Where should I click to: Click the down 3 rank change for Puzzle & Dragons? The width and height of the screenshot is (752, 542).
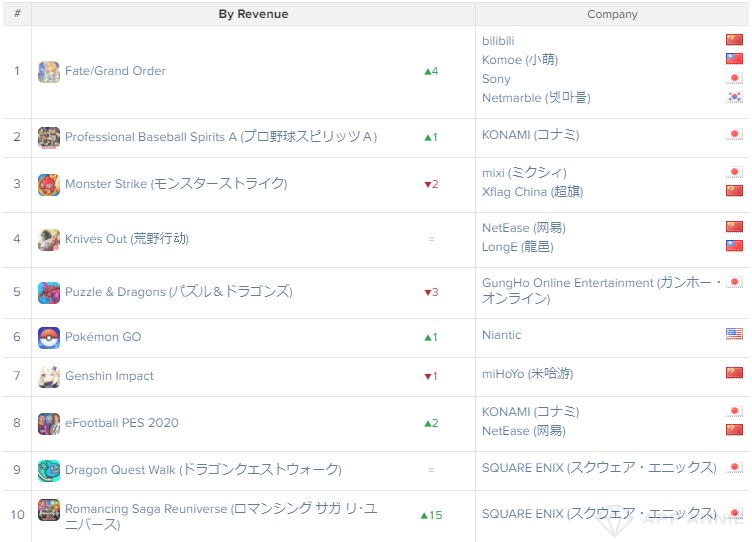click(x=431, y=292)
